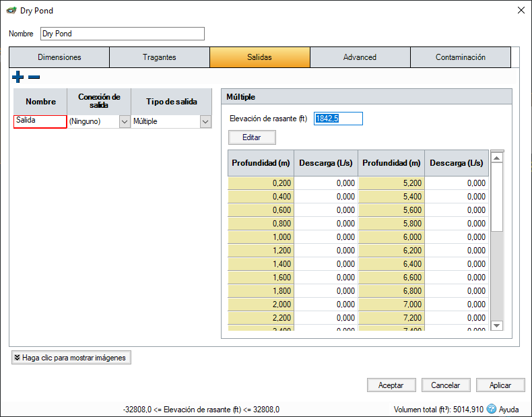Click the Tipo de salida column header
This screenshot has width=532, height=417.
(171, 102)
